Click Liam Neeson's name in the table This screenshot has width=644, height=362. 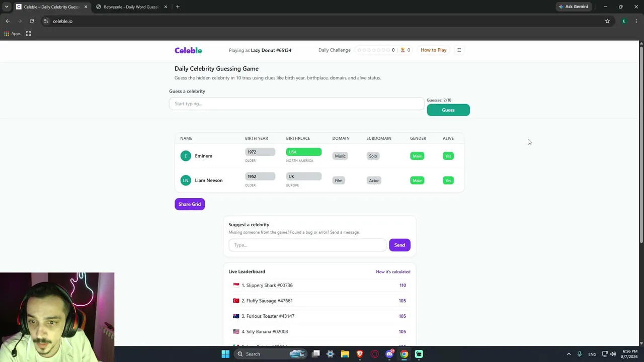(x=208, y=180)
